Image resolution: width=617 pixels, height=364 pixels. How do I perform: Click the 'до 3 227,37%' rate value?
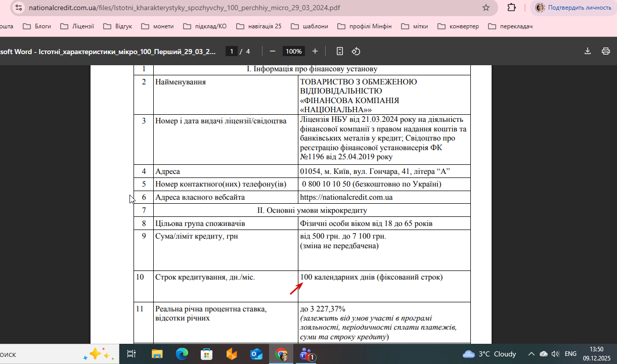coord(323,309)
